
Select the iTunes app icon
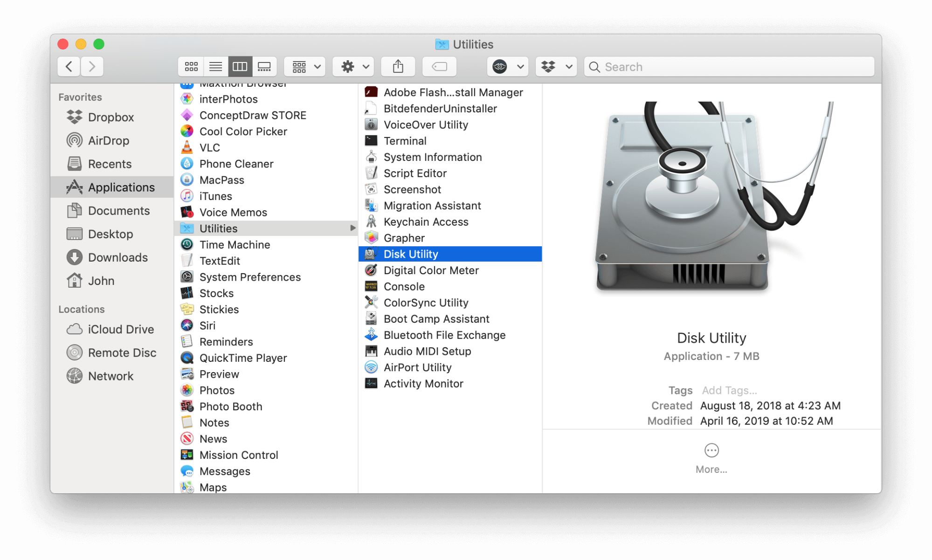click(x=187, y=196)
